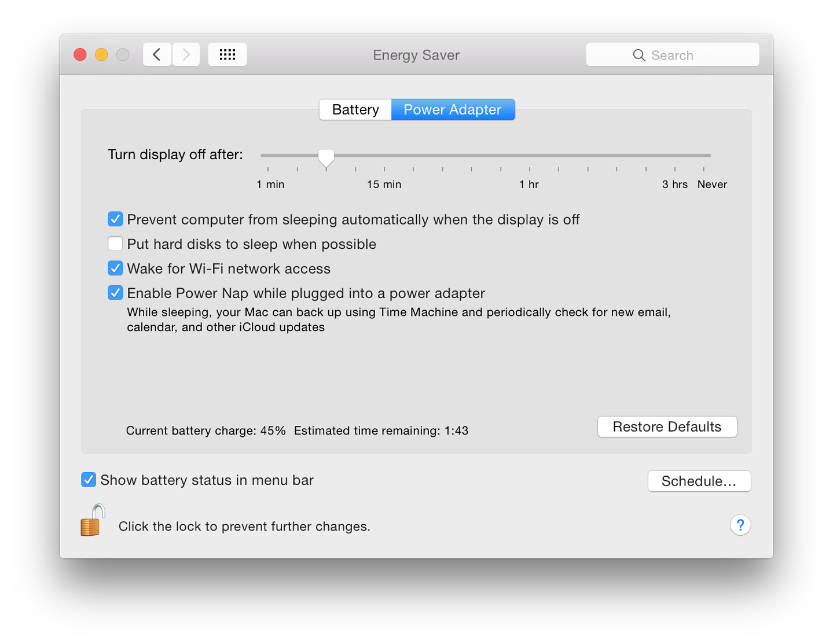The height and width of the screenshot is (644, 833).
Task: Click 'Click the lock to prevent further changes' text
Action: 244,527
